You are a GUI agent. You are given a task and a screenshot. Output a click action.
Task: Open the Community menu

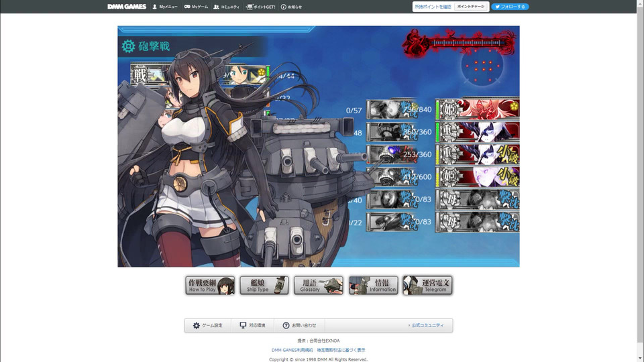pyautogui.click(x=226, y=7)
